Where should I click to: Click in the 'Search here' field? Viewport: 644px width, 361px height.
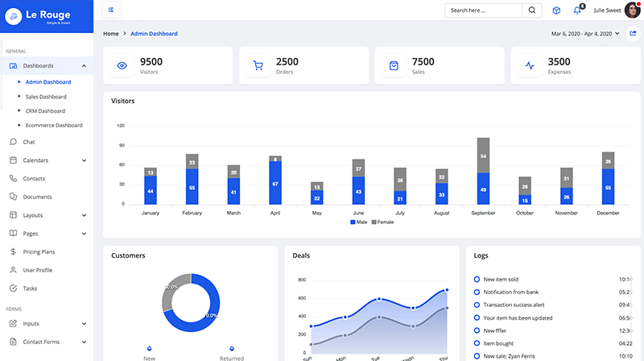click(483, 10)
